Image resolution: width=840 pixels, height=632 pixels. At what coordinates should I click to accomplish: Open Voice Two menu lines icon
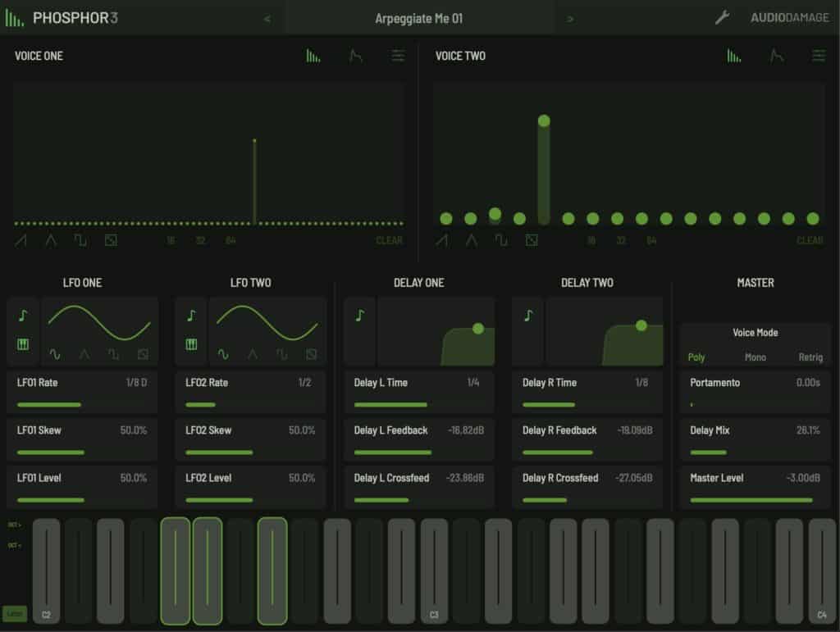pos(819,56)
